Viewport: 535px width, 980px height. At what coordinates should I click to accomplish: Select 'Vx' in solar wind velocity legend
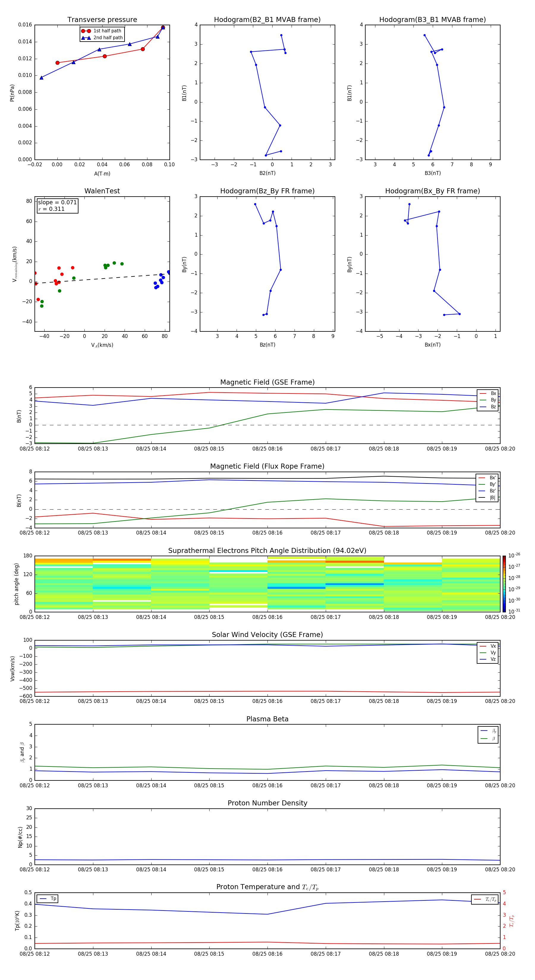[488, 646]
